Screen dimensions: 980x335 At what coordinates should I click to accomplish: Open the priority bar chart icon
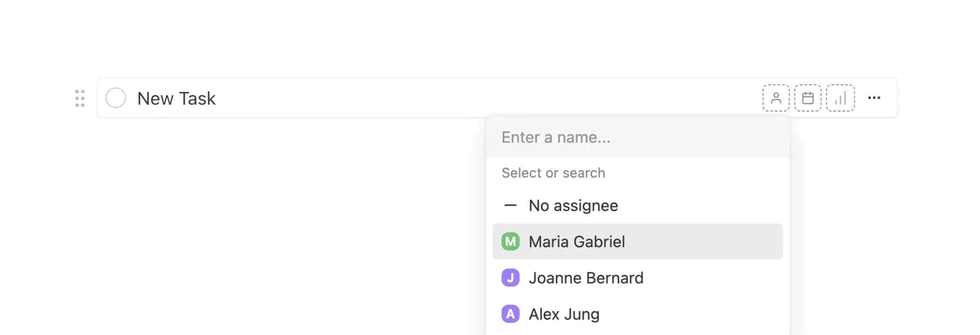tap(840, 98)
